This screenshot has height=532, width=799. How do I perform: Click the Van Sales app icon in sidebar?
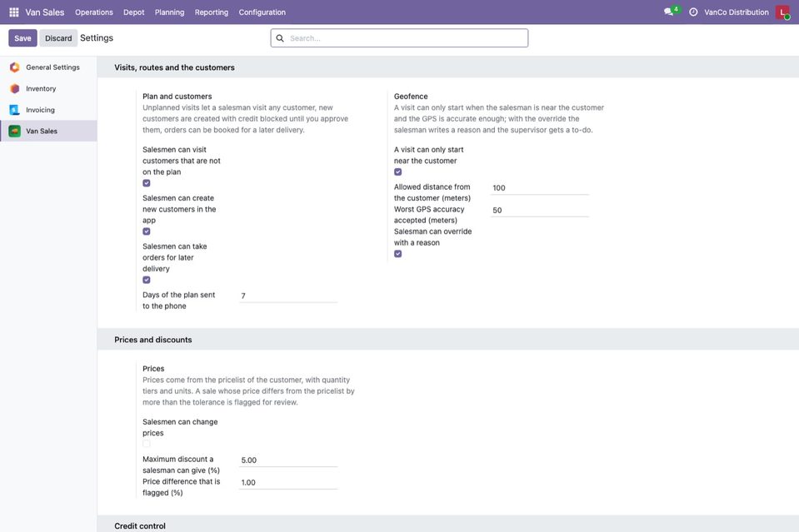[x=15, y=132]
